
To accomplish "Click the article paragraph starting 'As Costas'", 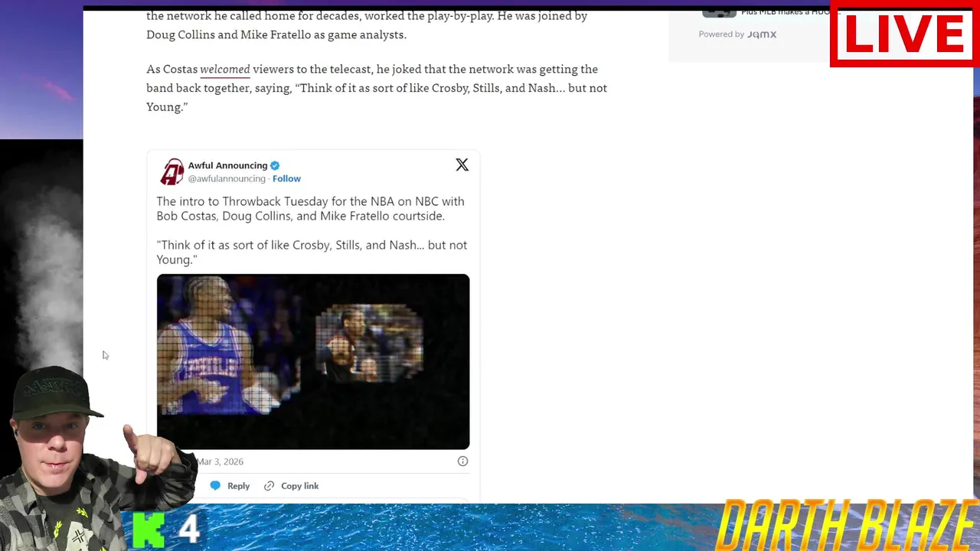I will coord(377,88).
